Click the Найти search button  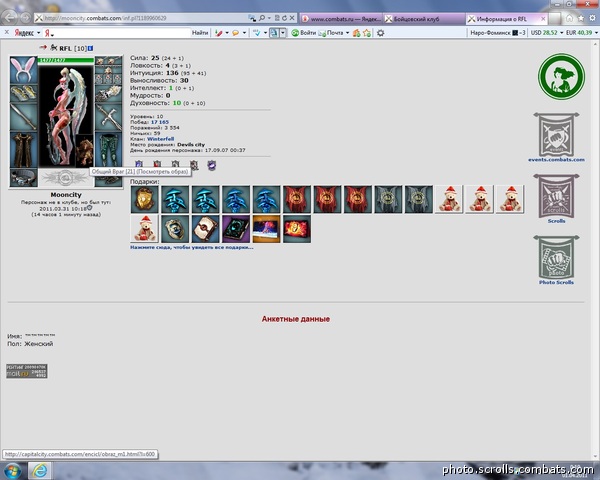200,33
